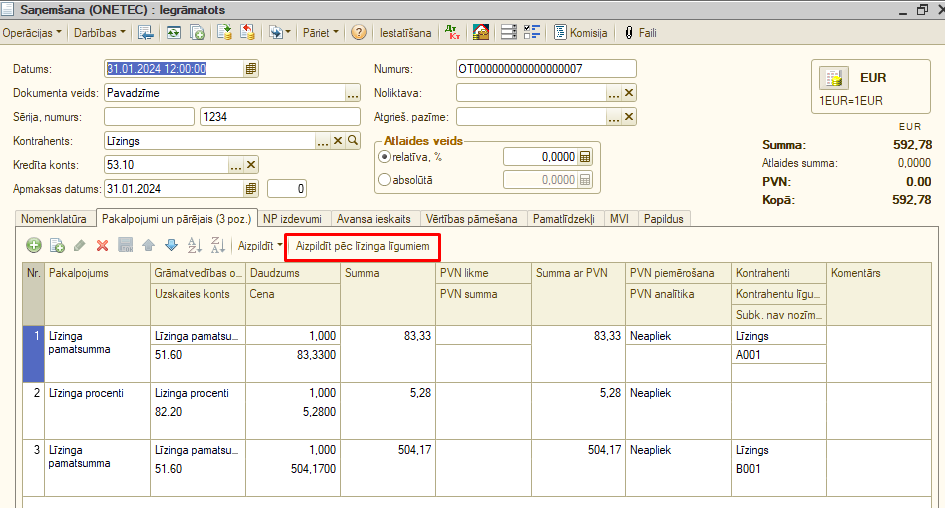945x508 pixels.
Task: Move row down with blue arrow
Action: (171, 245)
